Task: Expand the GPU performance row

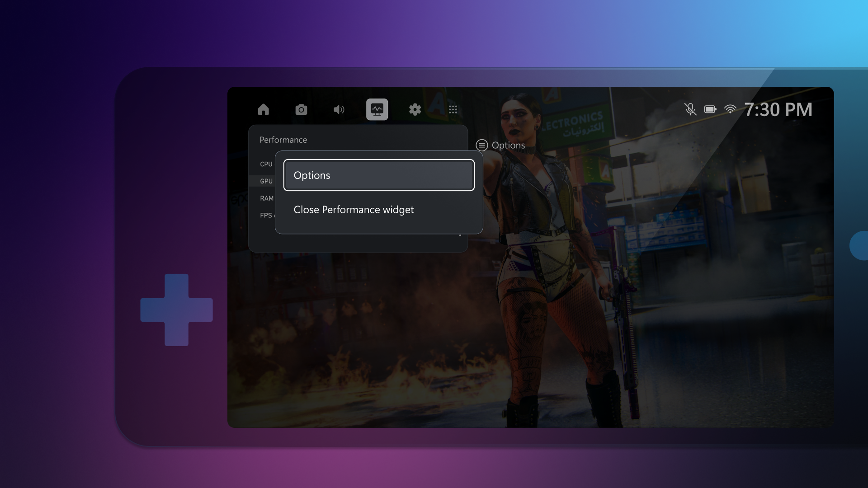Action: [x=266, y=181]
